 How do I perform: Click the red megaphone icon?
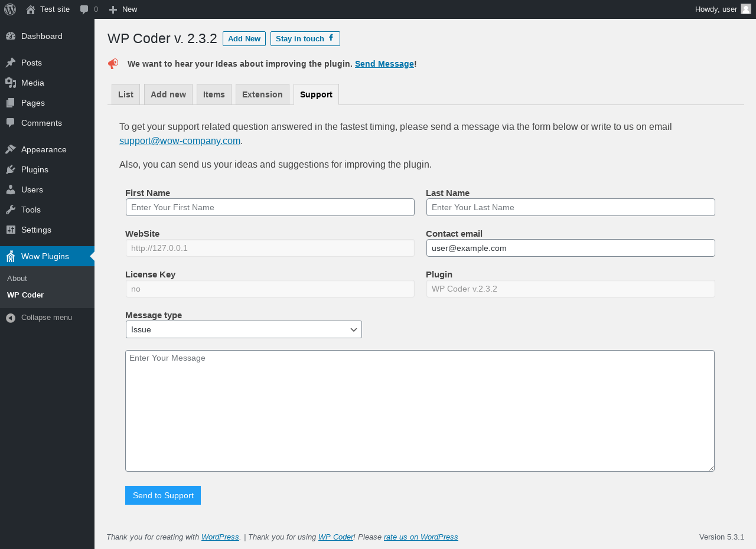pos(113,64)
